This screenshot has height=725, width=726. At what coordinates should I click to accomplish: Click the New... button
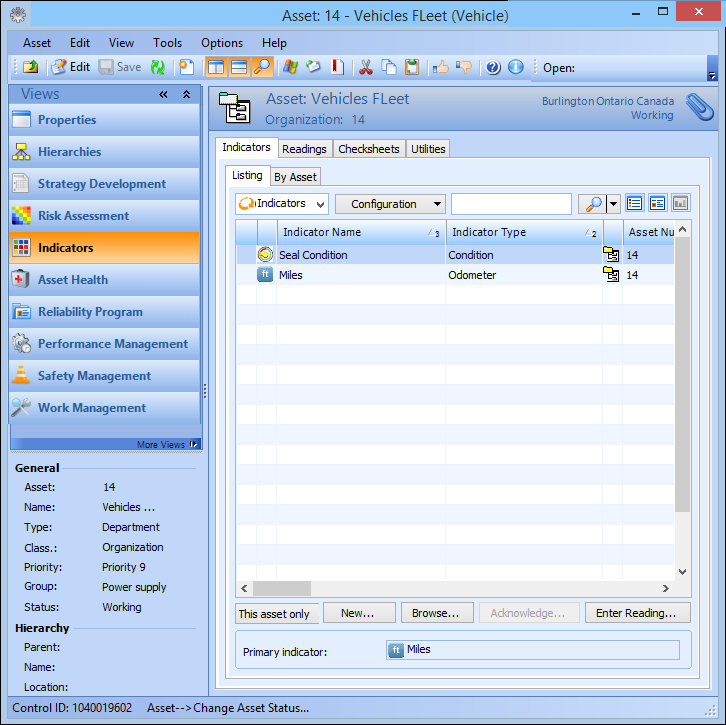pos(357,613)
